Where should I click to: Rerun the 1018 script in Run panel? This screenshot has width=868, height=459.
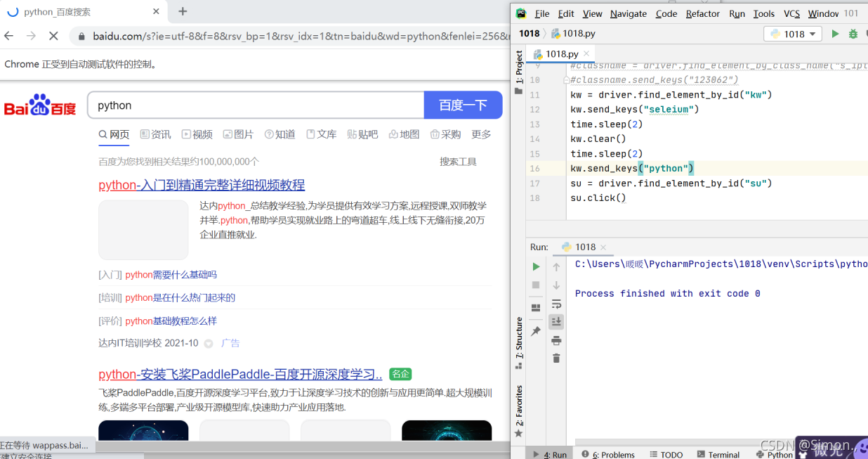[x=536, y=267]
